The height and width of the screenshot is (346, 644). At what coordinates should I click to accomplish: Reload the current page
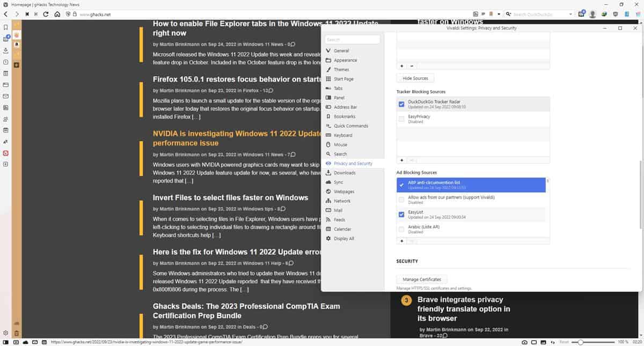tap(46, 14)
